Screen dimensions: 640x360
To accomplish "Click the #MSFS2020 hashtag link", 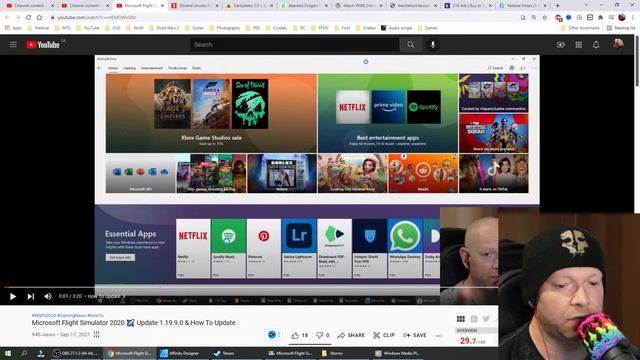I will click(44, 316).
